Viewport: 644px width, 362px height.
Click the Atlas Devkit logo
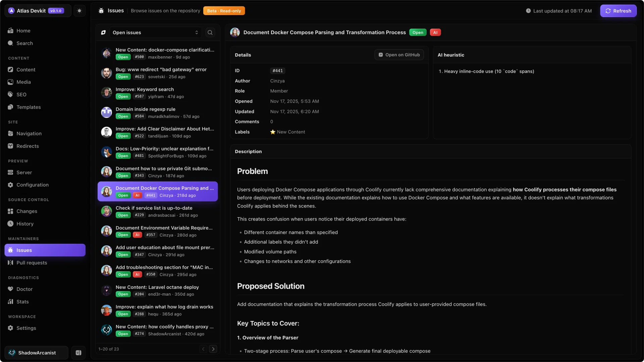11,11
